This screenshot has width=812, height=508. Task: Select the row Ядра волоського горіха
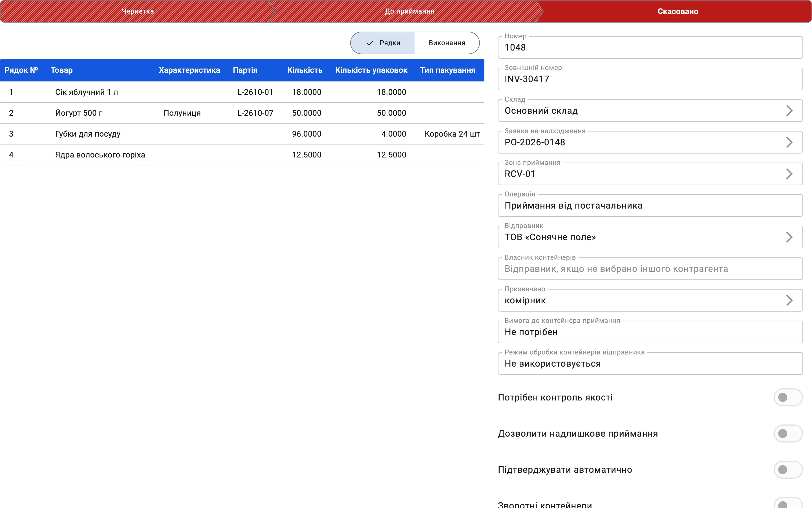coord(242,155)
